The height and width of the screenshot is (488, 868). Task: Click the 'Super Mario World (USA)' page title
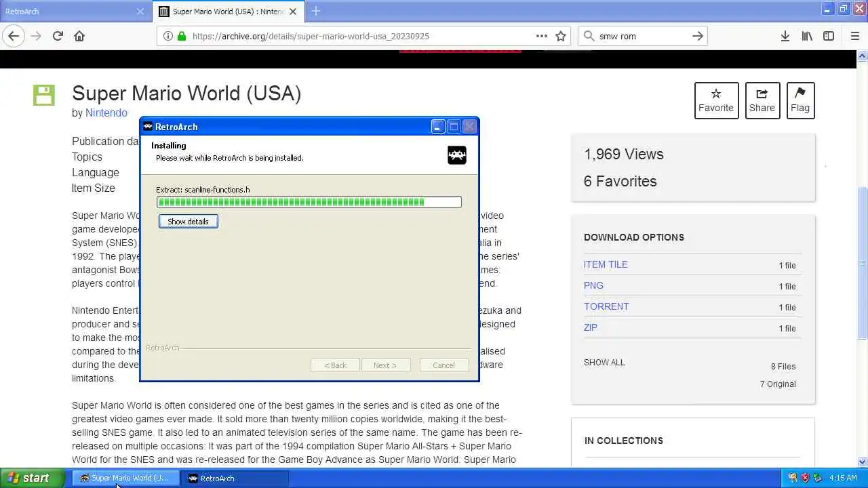186,93
